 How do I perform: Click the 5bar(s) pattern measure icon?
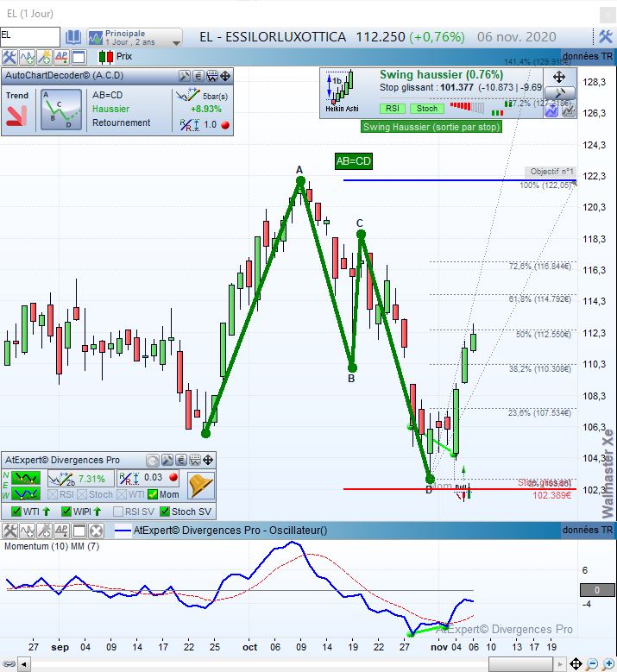(187, 95)
